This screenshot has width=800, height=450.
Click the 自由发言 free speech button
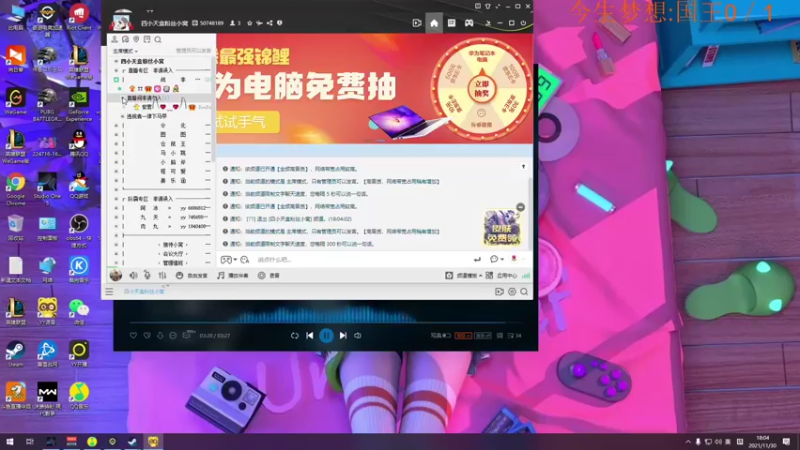pos(192,276)
